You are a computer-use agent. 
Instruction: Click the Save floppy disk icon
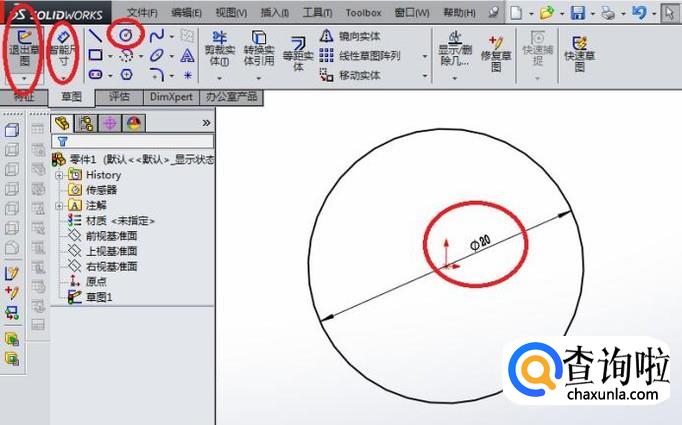point(578,13)
